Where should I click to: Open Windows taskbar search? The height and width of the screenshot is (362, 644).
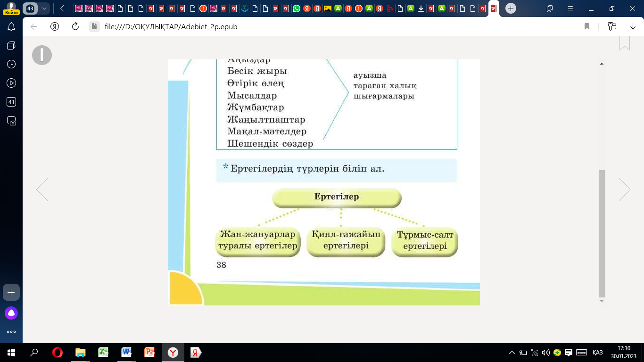click(34, 353)
